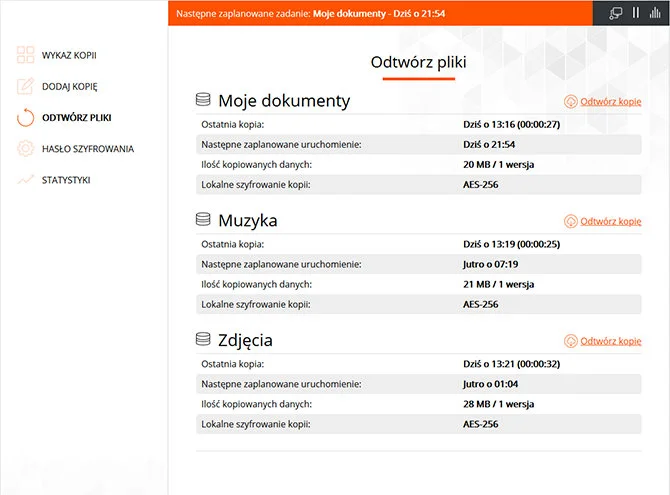Click Odtwórz kopię link for Muzyka

(610, 221)
